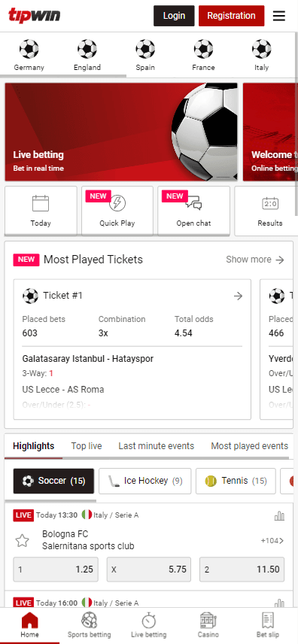The height and width of the screenshot is (644, 298).
Task: Switch to Last minute events tab
Action: click(157, 446)
